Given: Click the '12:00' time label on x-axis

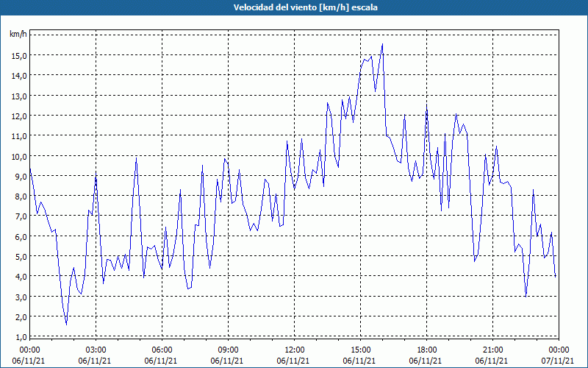Looking at the screenshot, I should [295, 350].
